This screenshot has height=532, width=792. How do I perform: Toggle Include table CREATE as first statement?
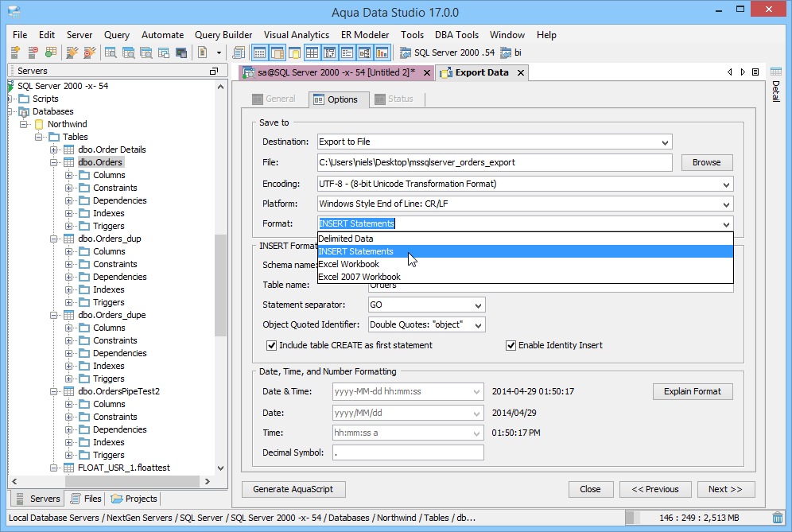click(x=271, y=345)
